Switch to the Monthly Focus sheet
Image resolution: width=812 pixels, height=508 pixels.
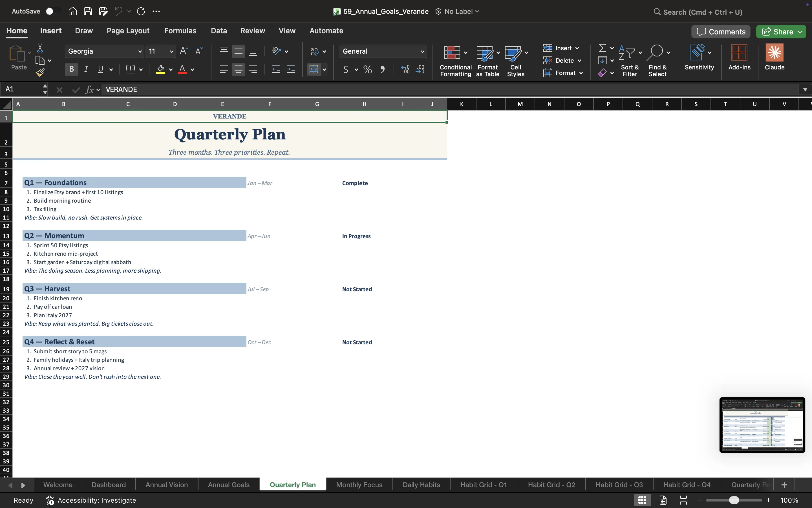[359, 485]
